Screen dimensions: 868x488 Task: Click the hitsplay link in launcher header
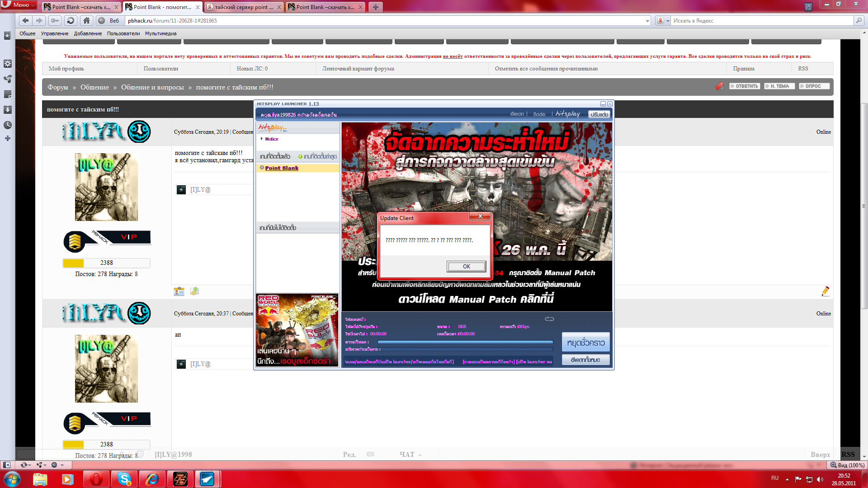click(x=567, y=114)
